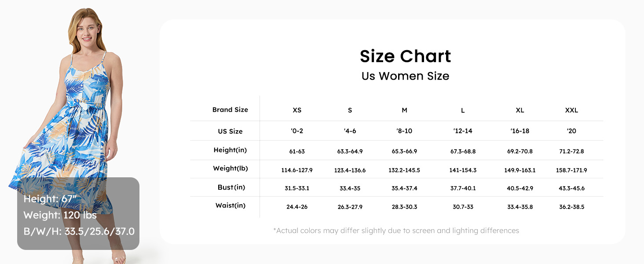Click the Height(in) row label
Screen dimensions: 644x264
click(230, 150)
